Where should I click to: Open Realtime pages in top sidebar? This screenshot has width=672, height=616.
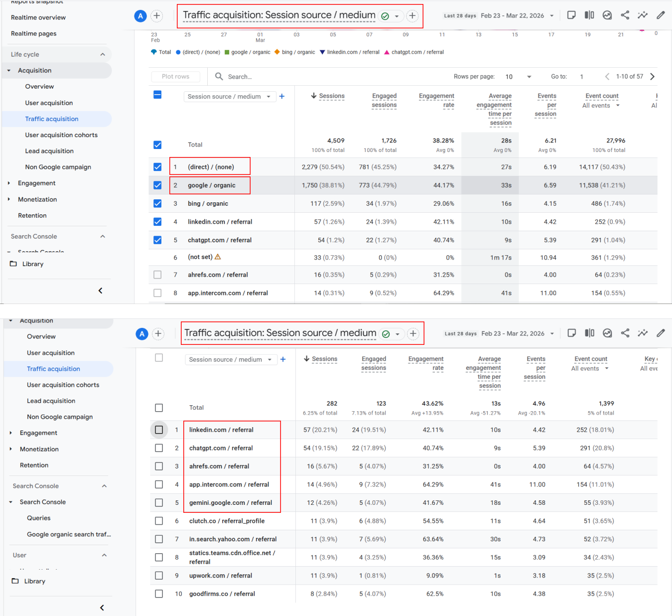click(33, 33)
